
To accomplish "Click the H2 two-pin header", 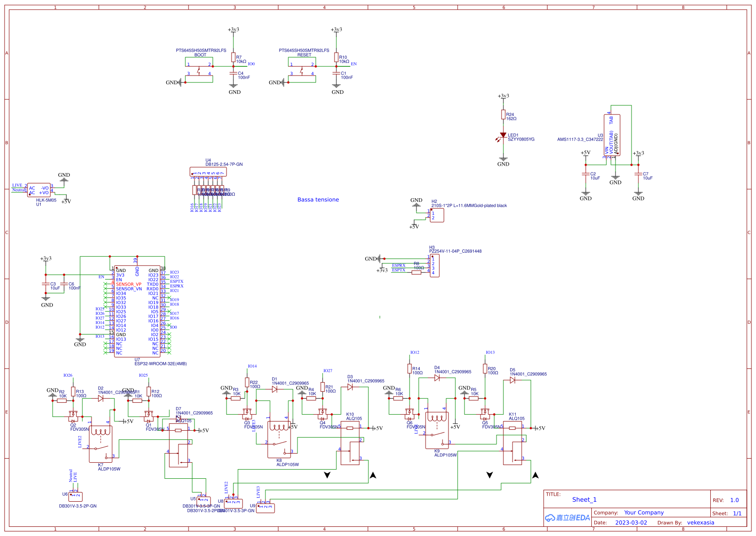I will [x=437, y=215].
